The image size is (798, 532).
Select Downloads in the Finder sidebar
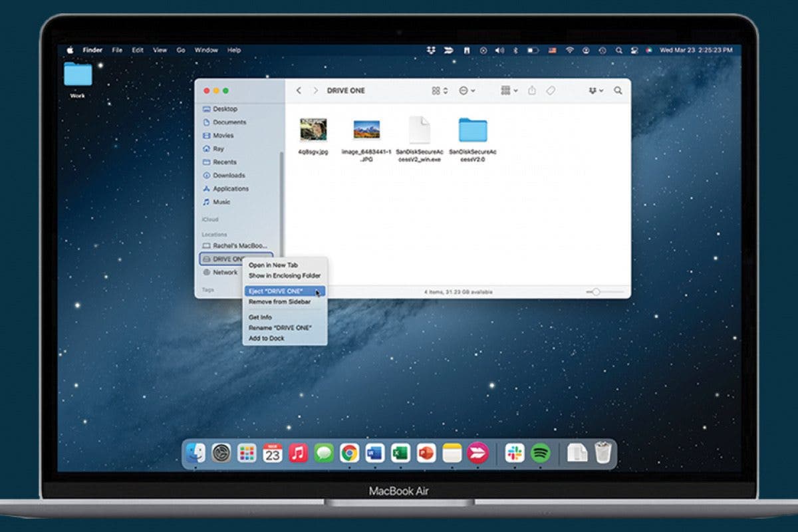pos(228,176)
